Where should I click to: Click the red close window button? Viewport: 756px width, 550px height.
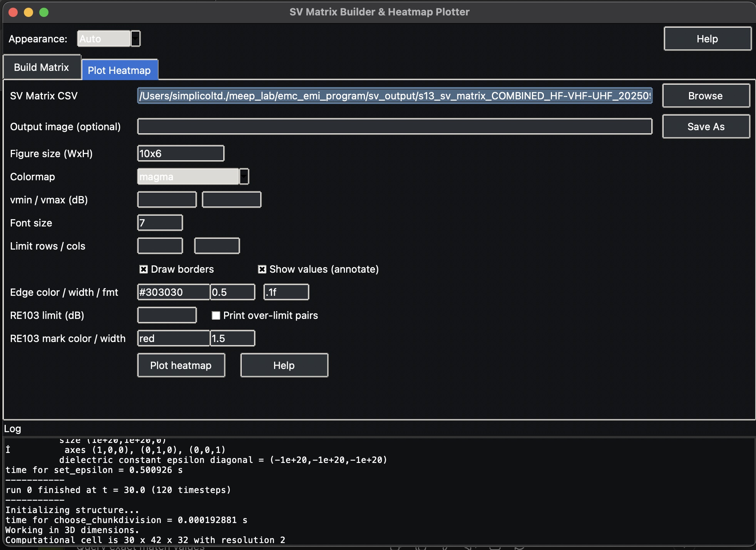(13, 12)
